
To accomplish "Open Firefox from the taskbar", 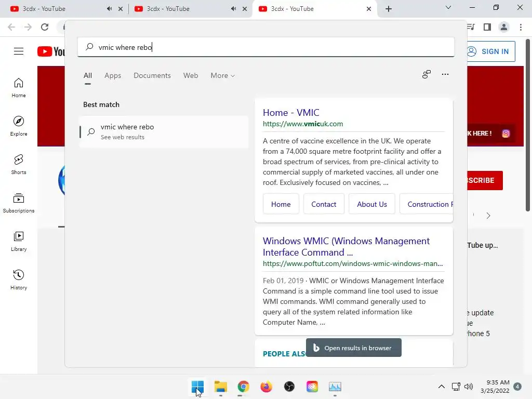I will click(267, 387).
